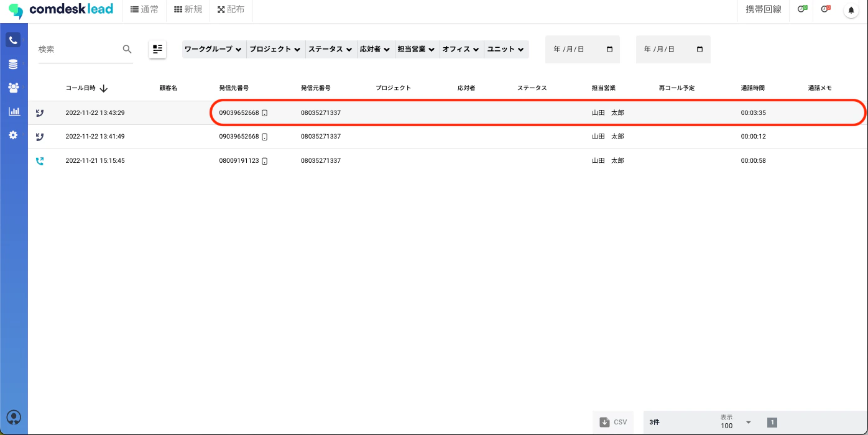The image size is (868, 435).
Task: Switch to the 配布 tab
Action: [231, 10]
